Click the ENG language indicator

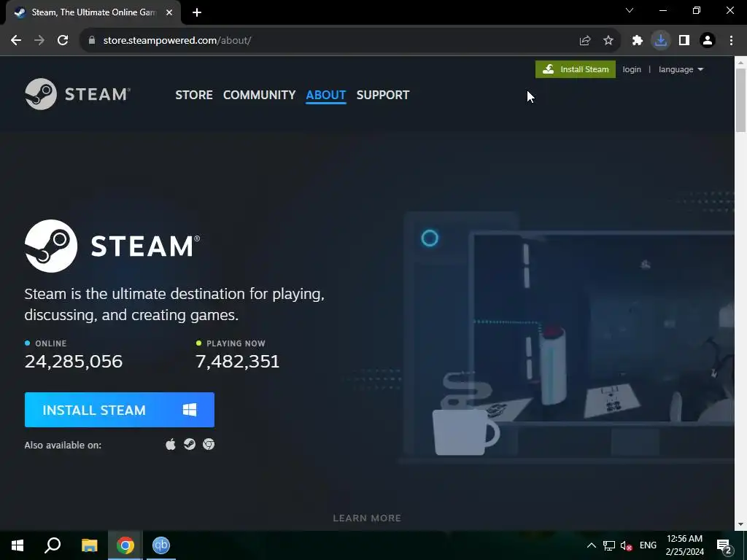pyautogui.click(x=648, y=545)
